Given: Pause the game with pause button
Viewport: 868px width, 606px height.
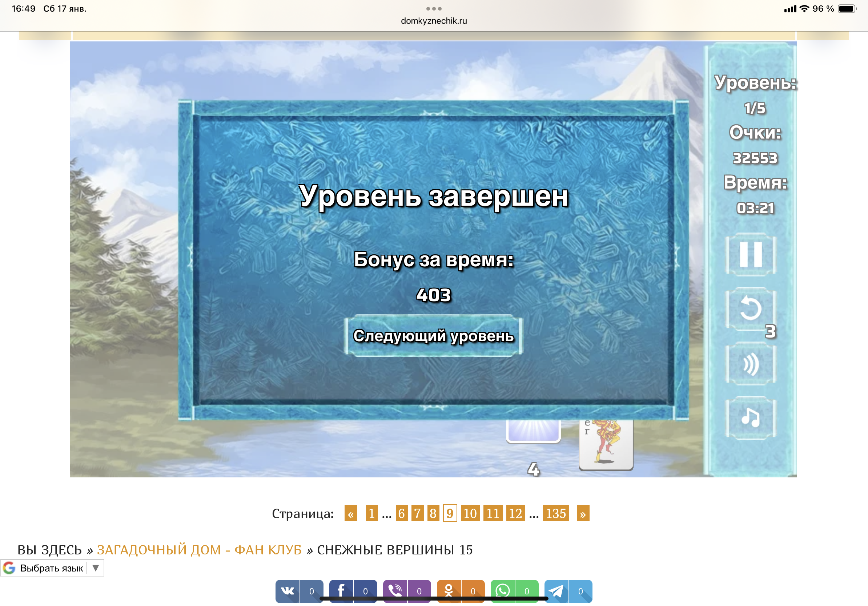Looking at the screenshot, I should point(751,254).
